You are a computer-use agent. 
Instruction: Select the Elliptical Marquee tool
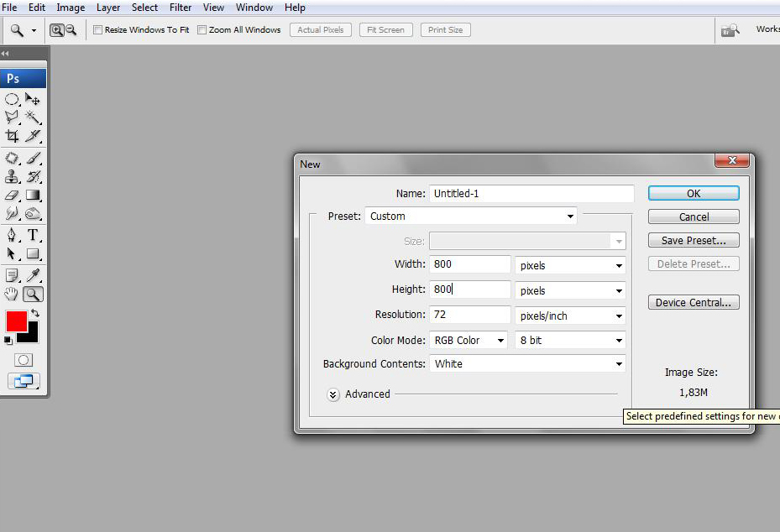(12, 100)
